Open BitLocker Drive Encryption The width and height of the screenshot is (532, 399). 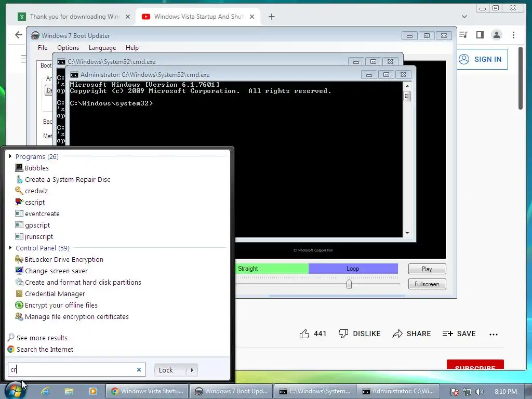coord(59,260)
